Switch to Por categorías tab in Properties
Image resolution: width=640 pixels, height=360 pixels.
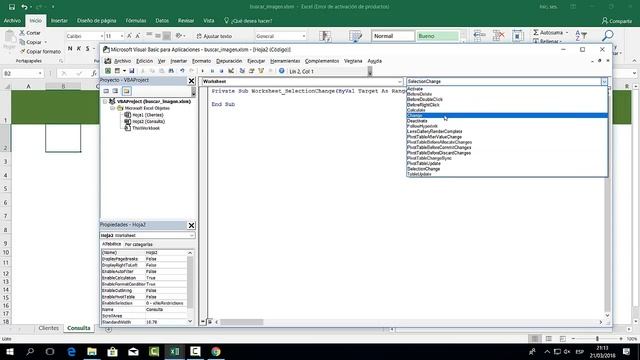coord(138,244)
